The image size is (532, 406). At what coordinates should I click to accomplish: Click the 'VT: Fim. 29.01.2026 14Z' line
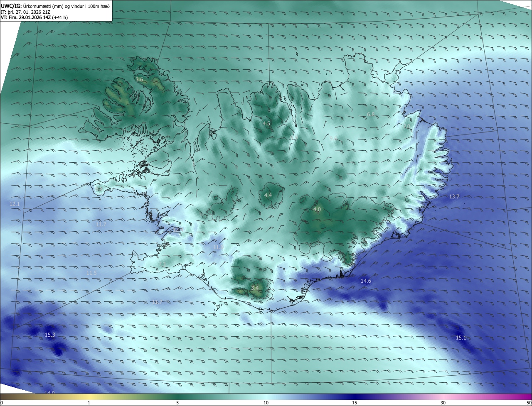[x=34, y=17]
